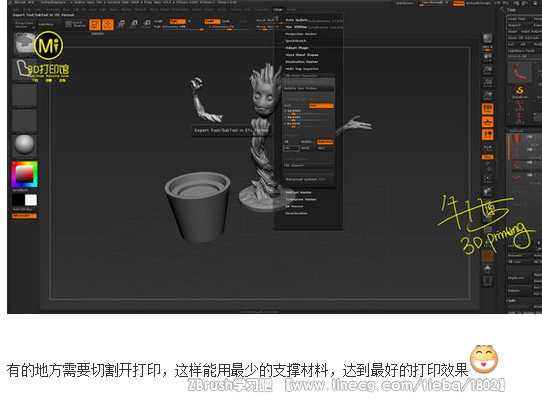The image size is (542, 402).
Task: Click Rename subtool button
Action: 519,255
